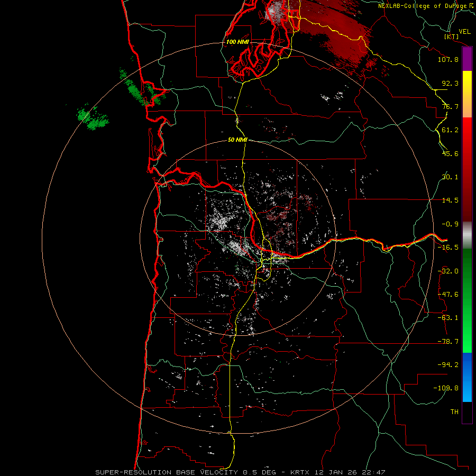Click the -0.9 scale value
Viewport: 476px width, 476px height.
pos(450,224)
